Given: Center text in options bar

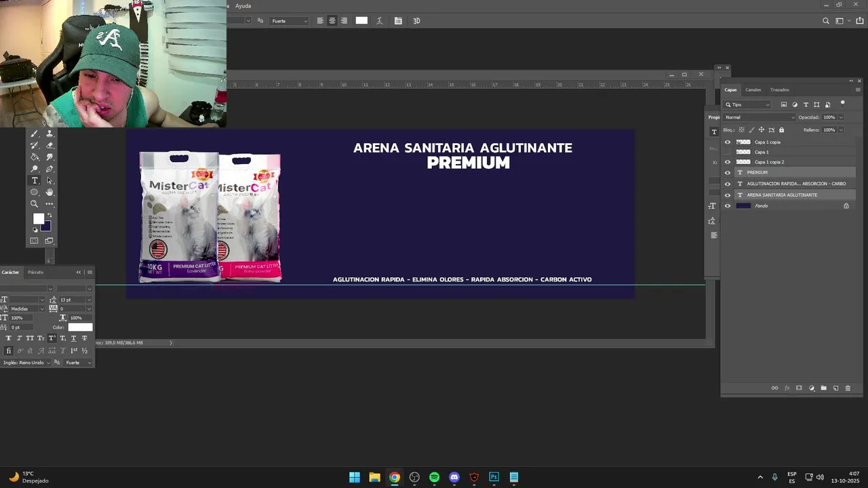Looking at the screenshot, I should click(332, 21).
